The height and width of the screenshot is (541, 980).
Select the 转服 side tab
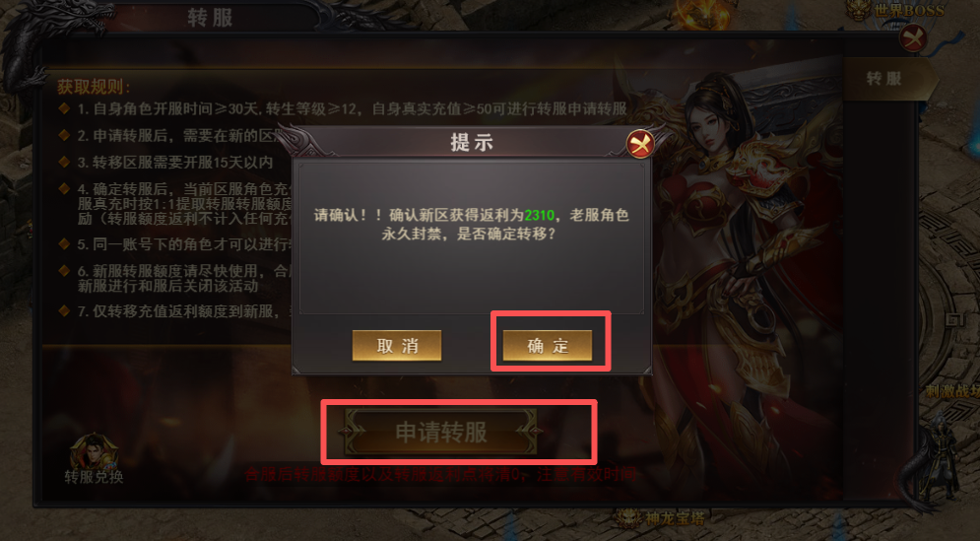tap(886, 79)
